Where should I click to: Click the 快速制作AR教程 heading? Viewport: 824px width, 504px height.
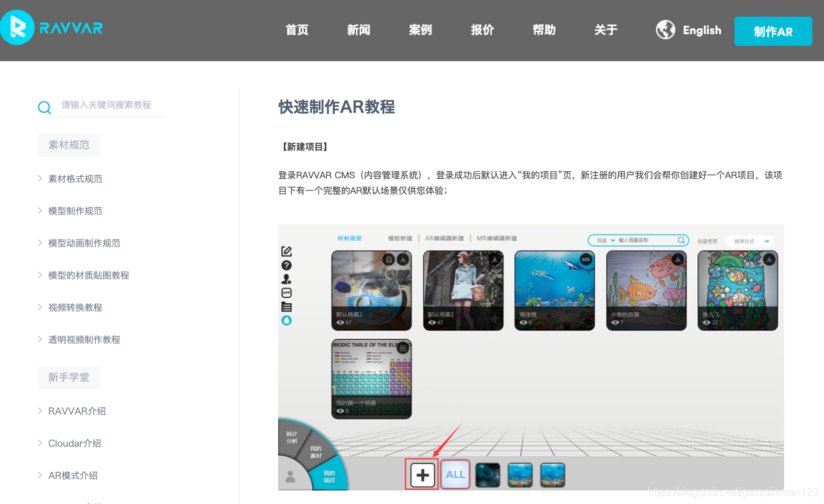(337, 107)
